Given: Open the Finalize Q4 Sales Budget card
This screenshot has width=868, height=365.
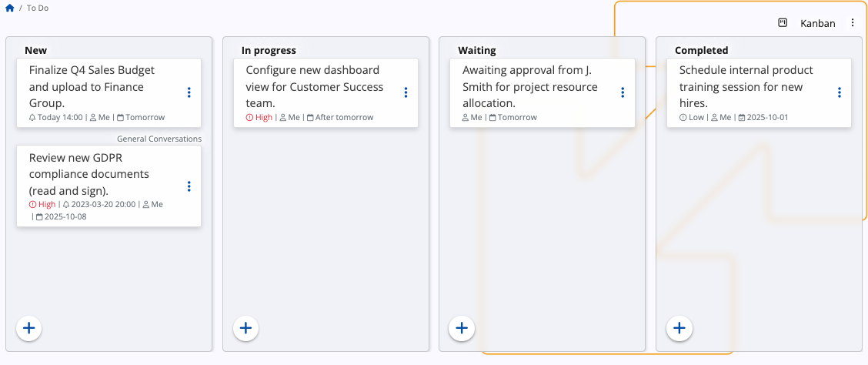Looking at the screenshot, I should [x=92, y=86].
